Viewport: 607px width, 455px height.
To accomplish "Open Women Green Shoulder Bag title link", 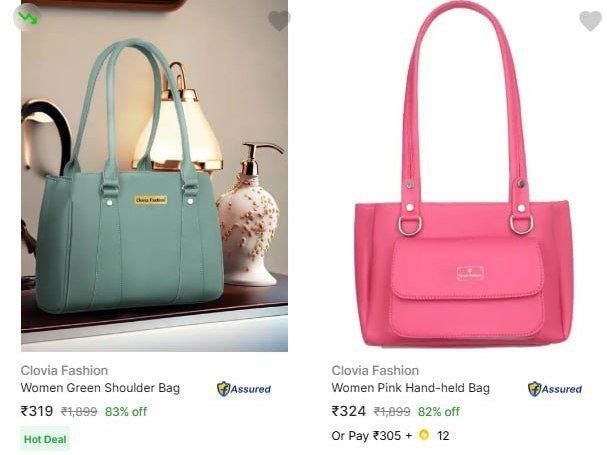I will coord(100,388).
